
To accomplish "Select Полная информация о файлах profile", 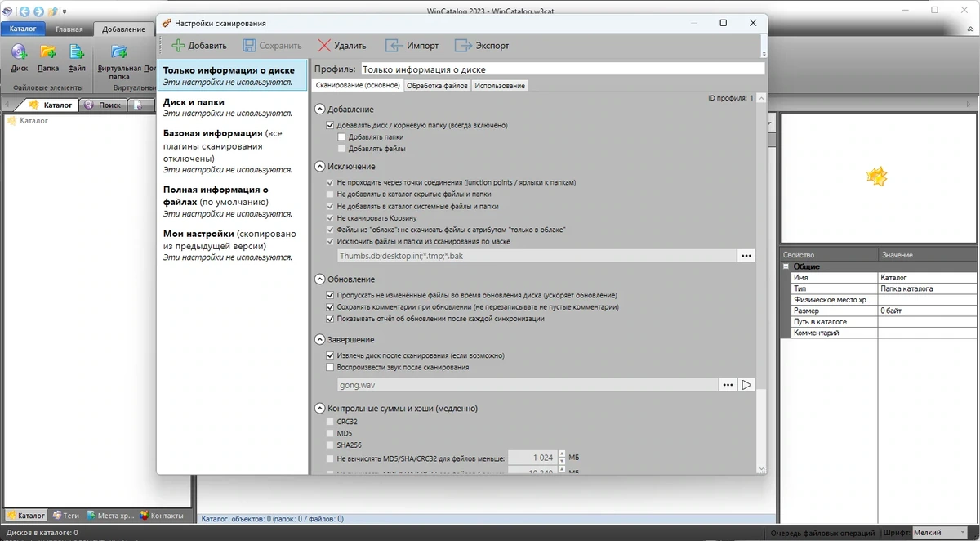I will (x=233, y=202).
